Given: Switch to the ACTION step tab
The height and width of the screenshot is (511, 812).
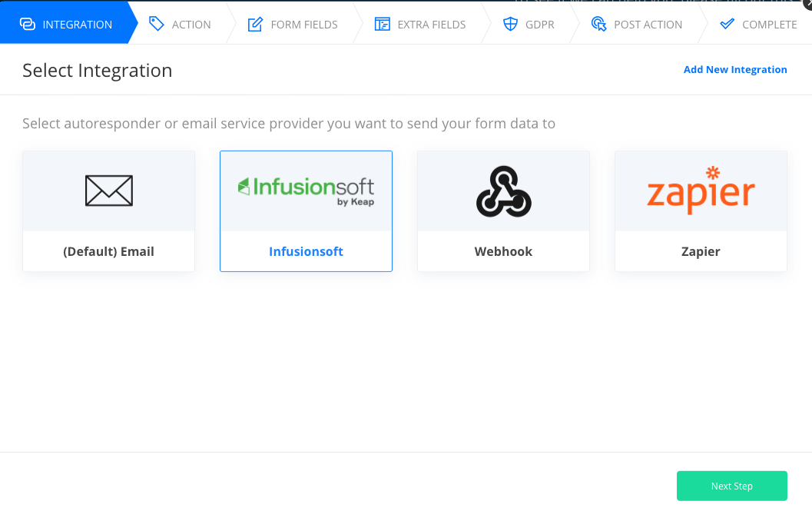Looking at the screenshot, I should point(191,25).
